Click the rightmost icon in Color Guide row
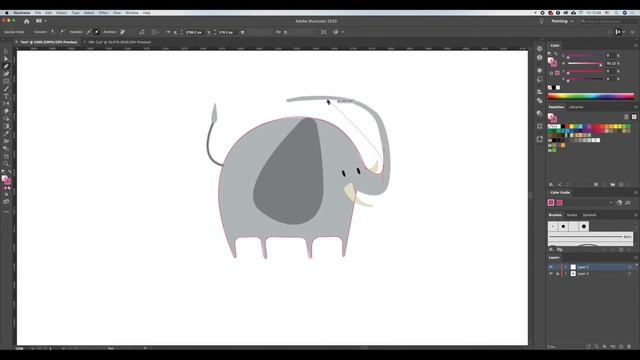640x360 pixels. click(x=628, y=202)
